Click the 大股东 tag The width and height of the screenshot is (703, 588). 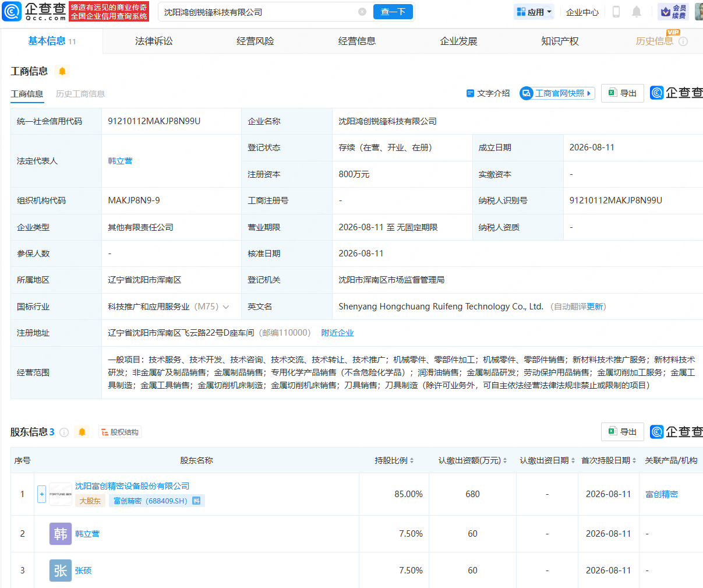[90, 501]
